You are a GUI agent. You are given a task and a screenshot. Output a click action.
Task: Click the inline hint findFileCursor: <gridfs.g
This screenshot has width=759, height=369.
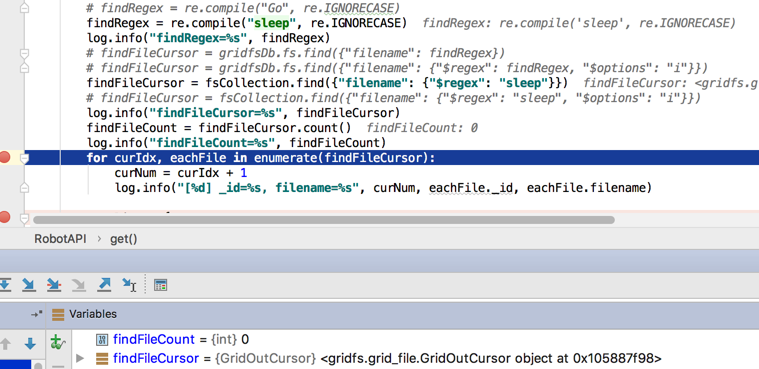670,83
